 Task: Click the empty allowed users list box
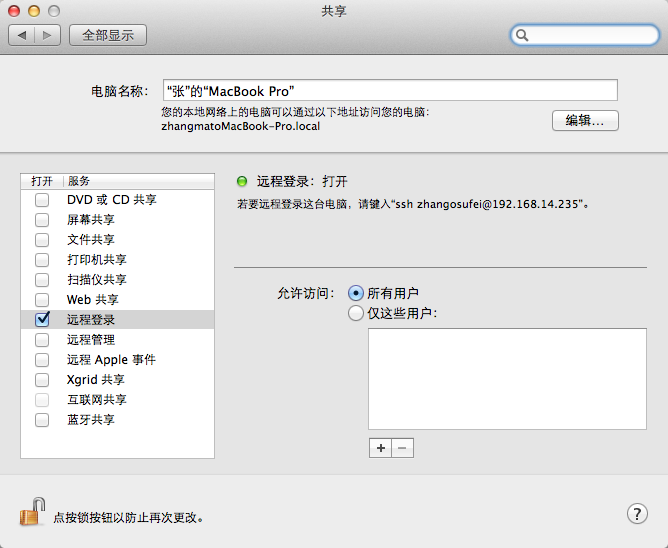click(507, 379)
